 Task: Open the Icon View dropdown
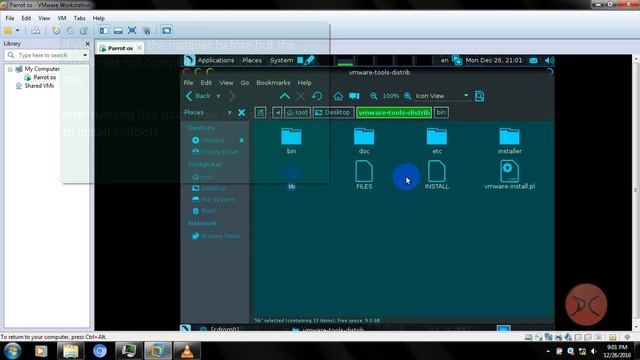coord(442,96)
